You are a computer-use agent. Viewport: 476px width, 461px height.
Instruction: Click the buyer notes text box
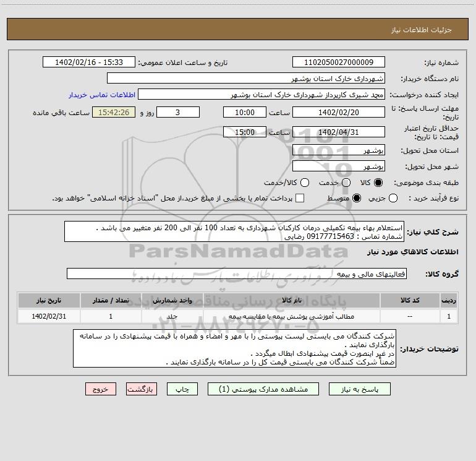(x=235, y=348)
